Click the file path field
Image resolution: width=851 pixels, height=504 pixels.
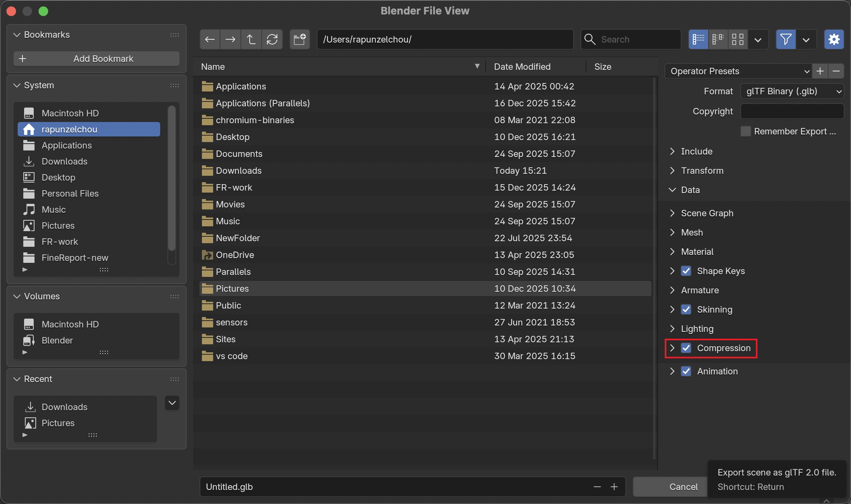click(x=445, y=39)
